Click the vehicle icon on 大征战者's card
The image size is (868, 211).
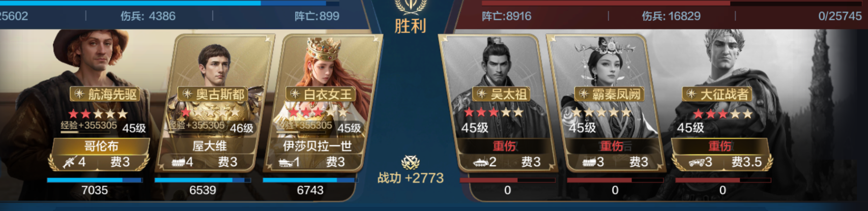coord(697,162)
